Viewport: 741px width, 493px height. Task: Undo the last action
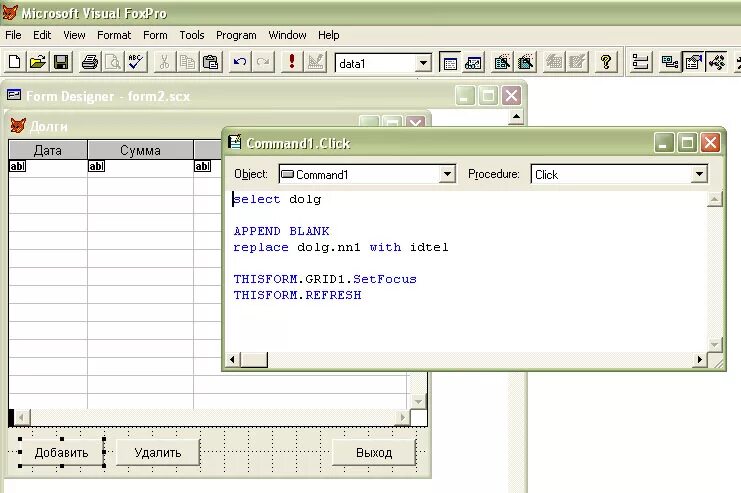240,62
